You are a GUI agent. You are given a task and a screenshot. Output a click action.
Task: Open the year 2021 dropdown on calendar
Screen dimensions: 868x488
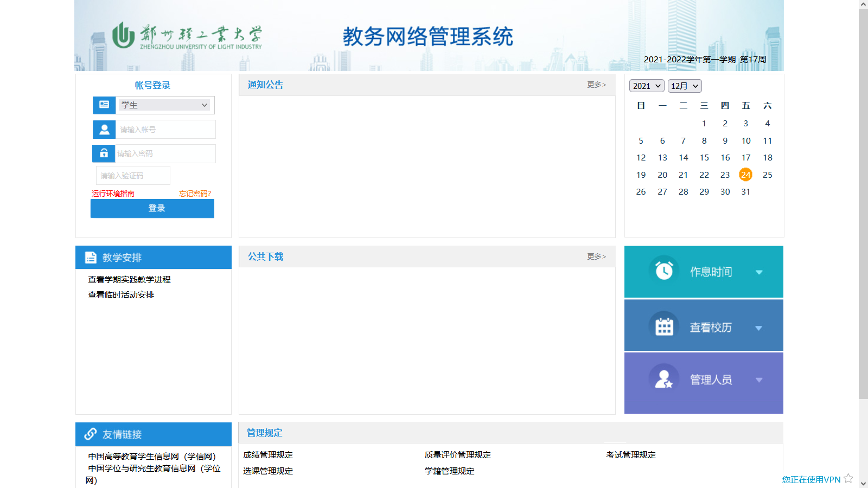[646, 86]
